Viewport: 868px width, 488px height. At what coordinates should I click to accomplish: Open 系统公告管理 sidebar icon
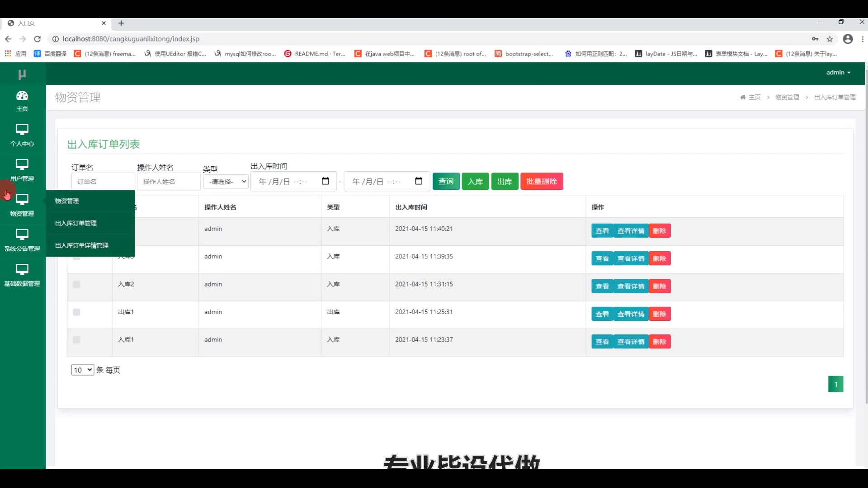(22, 235)
